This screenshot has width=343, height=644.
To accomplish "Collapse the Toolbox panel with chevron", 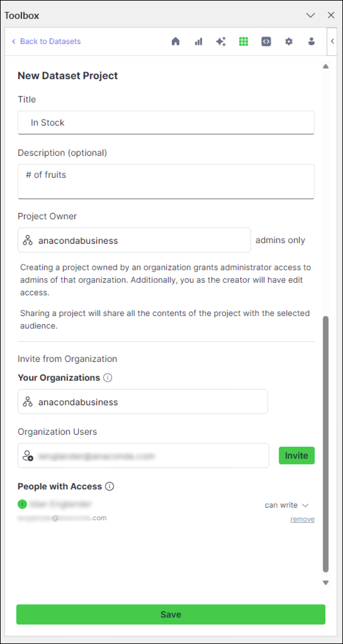I will point(310,15).
